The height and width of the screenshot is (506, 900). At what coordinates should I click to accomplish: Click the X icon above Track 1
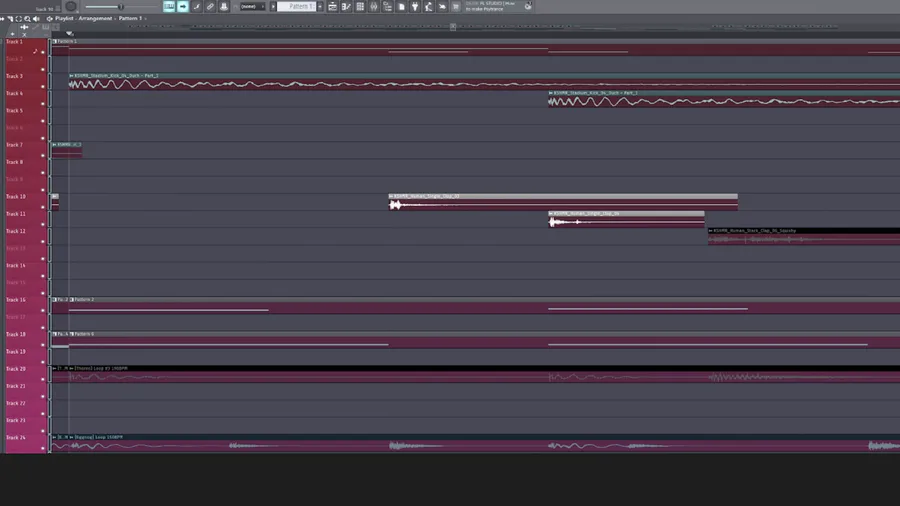tap(24, 34)
